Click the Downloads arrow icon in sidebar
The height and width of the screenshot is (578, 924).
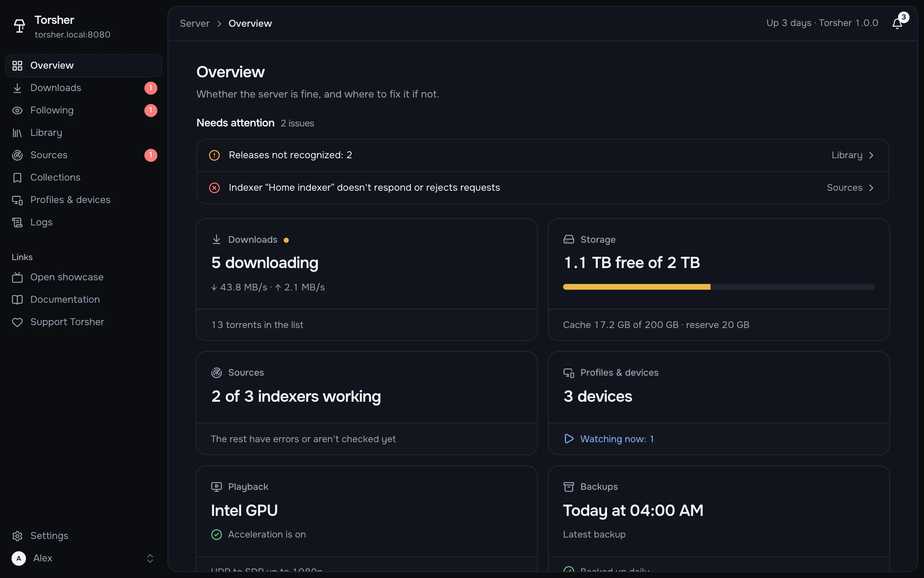[17, 88]
